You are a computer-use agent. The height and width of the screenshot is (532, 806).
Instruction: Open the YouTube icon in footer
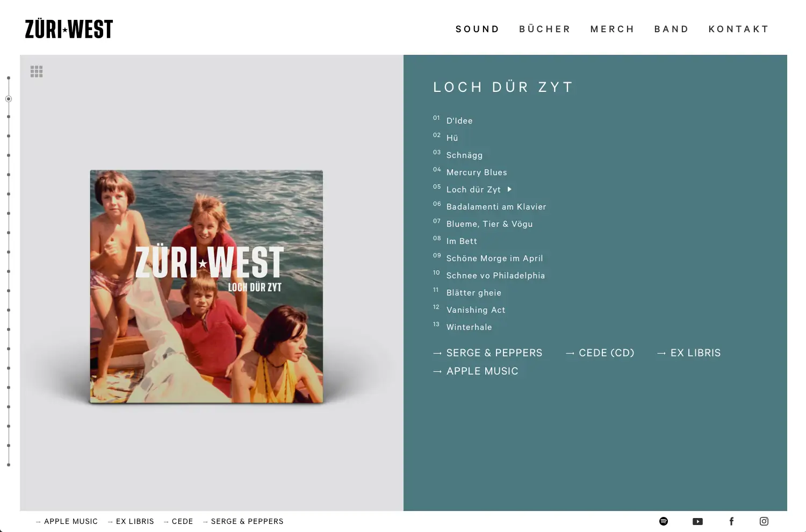[697, 521]
